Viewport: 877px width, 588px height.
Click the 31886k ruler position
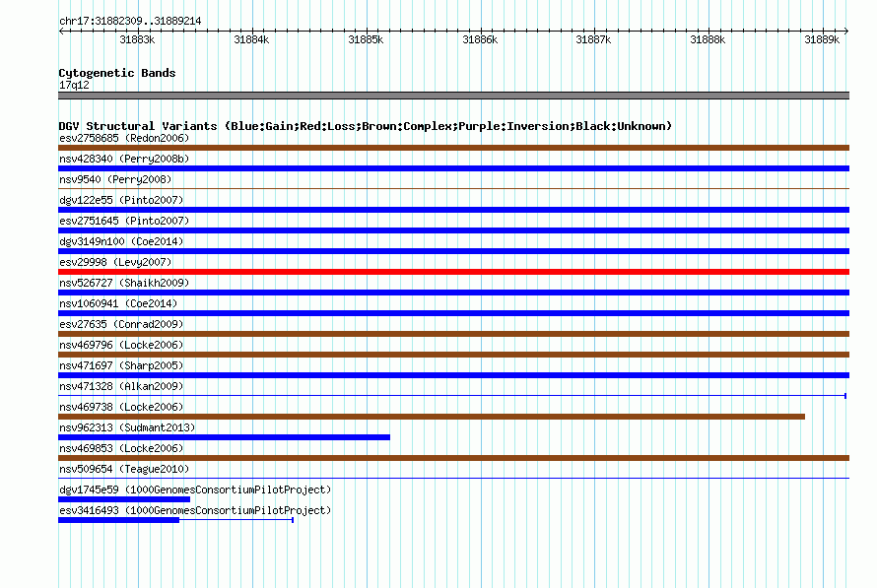[480, 39]
